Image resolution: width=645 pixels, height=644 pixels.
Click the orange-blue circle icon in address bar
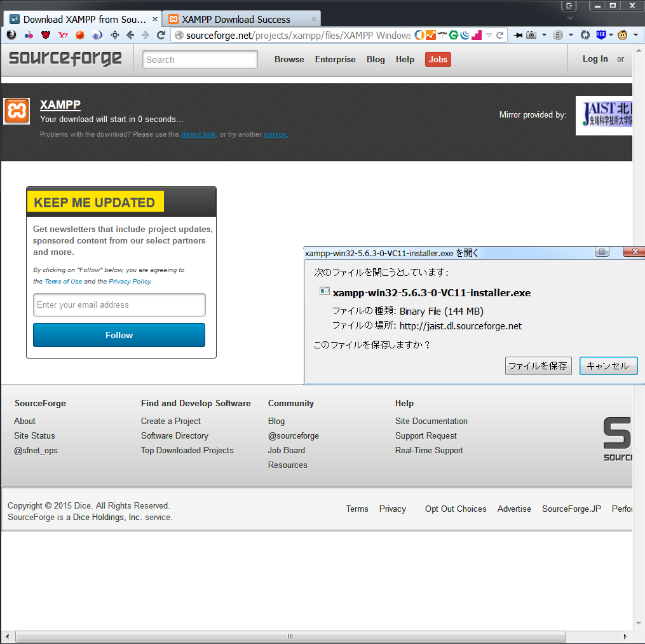pos(419,36)
